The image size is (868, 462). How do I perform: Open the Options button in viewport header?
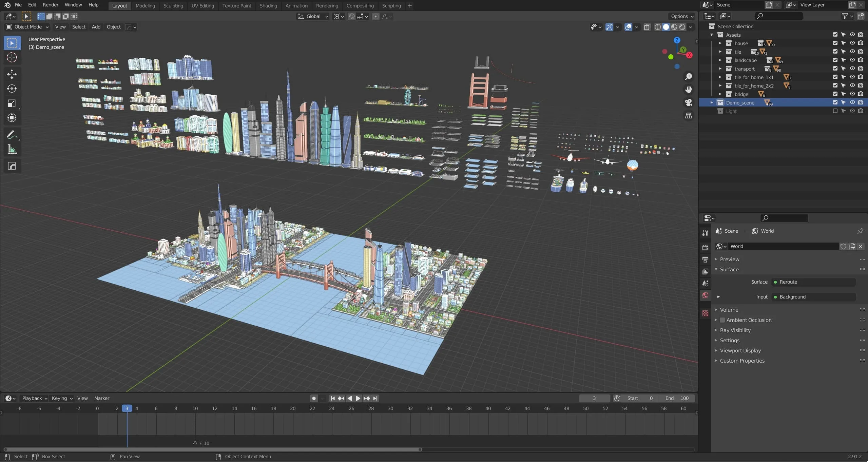coord(682,16)
